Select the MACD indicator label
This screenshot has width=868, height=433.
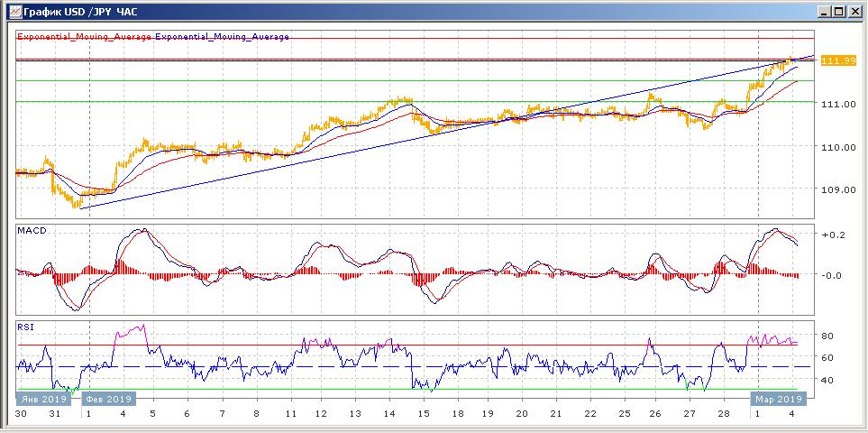pyautogui.click(x=32, y=231)
